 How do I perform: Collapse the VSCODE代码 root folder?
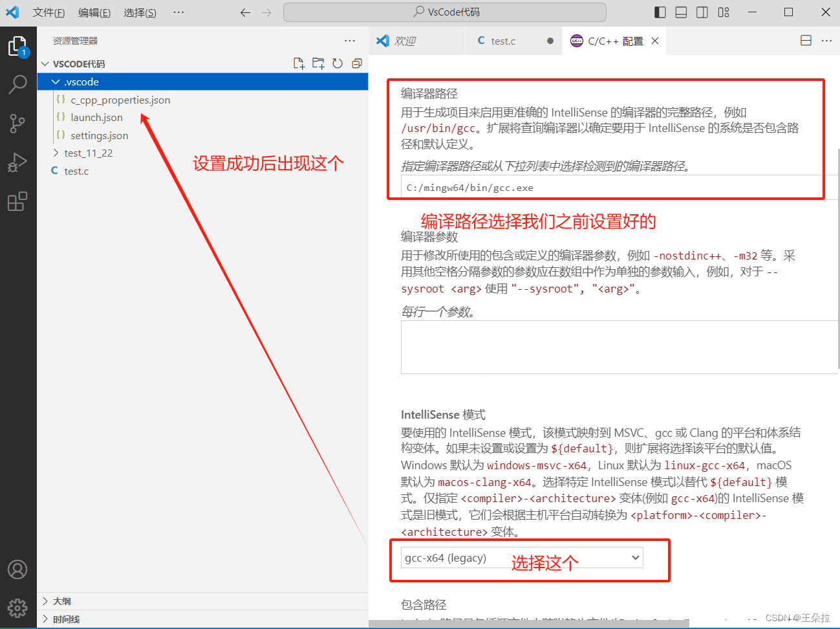tap(202, 63)
